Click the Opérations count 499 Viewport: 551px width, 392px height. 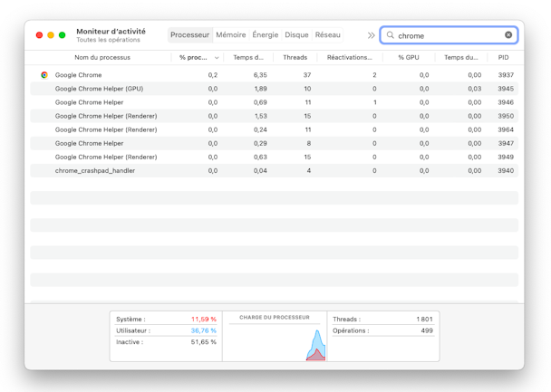pos(427,330)
